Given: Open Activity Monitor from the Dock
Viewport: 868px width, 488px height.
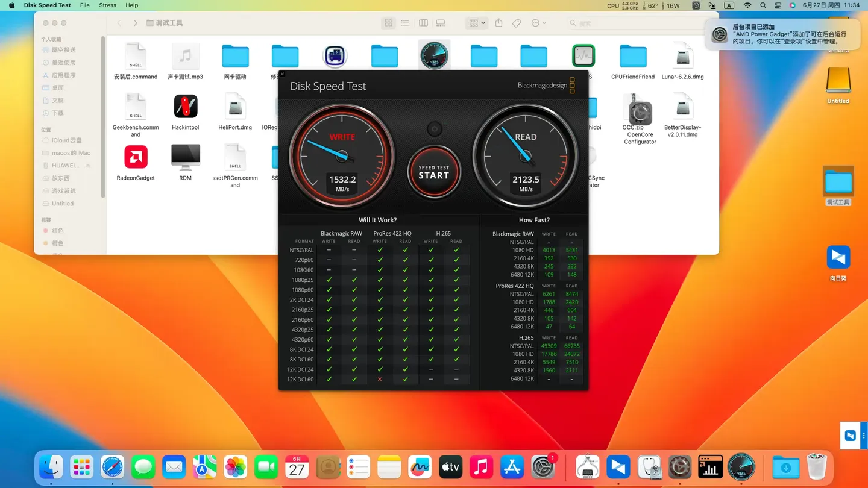Looking at the screenshot, I should click(x=709, y=467).
